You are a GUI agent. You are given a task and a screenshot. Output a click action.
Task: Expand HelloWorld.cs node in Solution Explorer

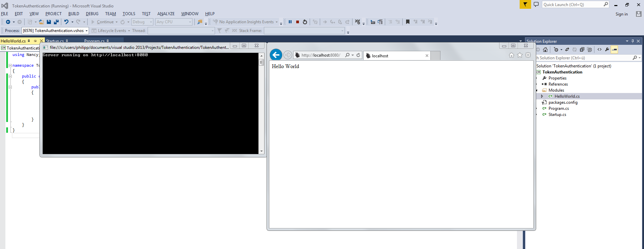(542, 96)
